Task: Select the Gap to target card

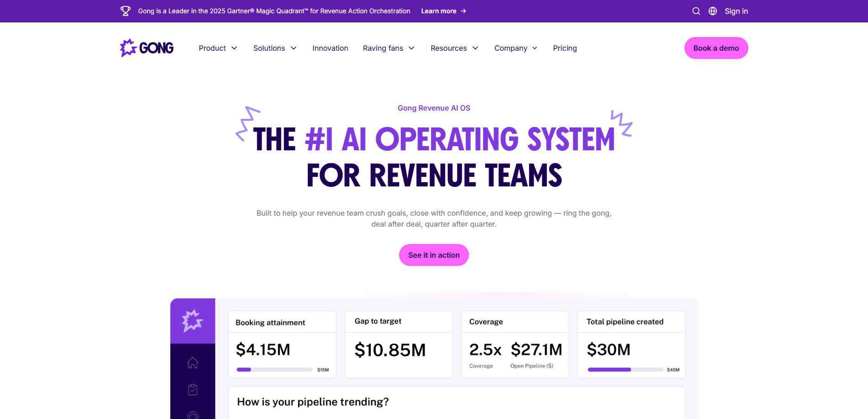Action: click(x=398, y=345)
